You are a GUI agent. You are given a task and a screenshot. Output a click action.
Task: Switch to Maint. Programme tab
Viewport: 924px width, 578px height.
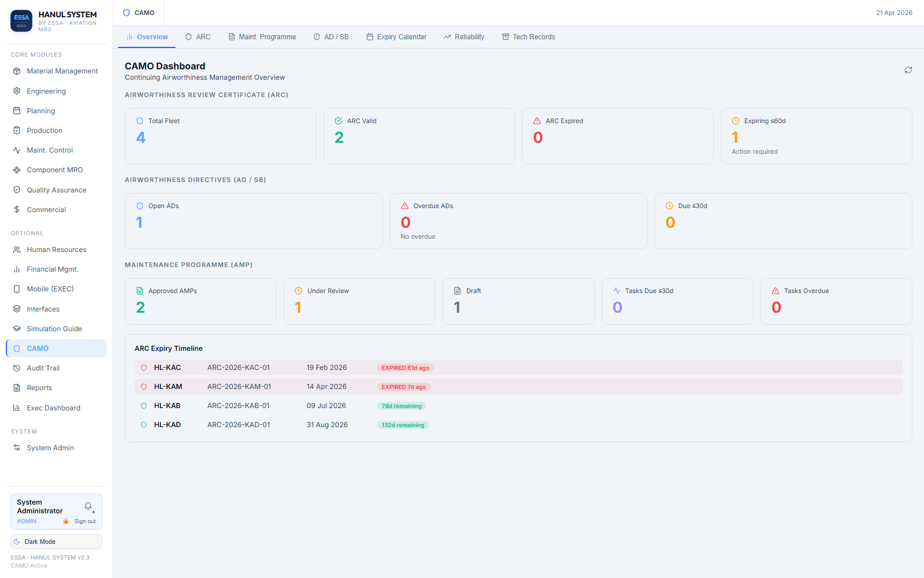coord(262,37)
